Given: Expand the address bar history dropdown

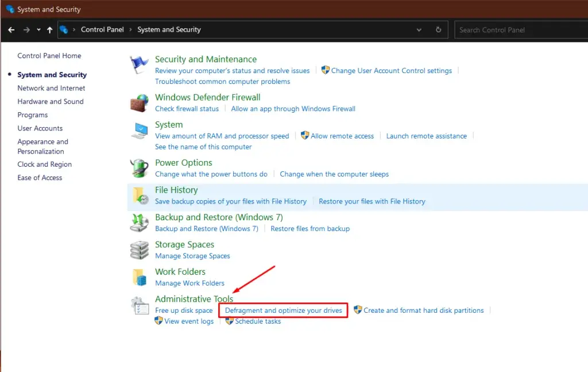Looking at the screenshot, I should point(419,30).
